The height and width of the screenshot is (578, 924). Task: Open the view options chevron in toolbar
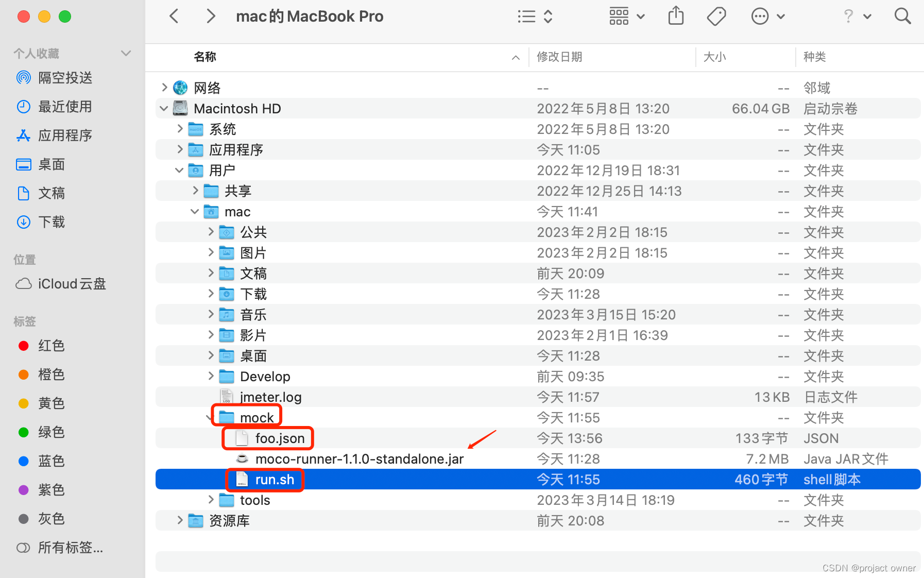[x=549, y=16]
